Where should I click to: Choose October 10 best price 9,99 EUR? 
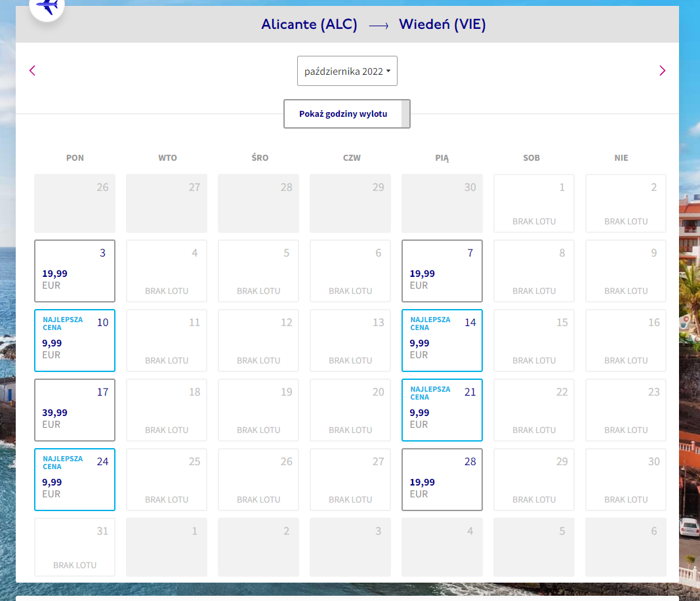(x=75, y=341)
